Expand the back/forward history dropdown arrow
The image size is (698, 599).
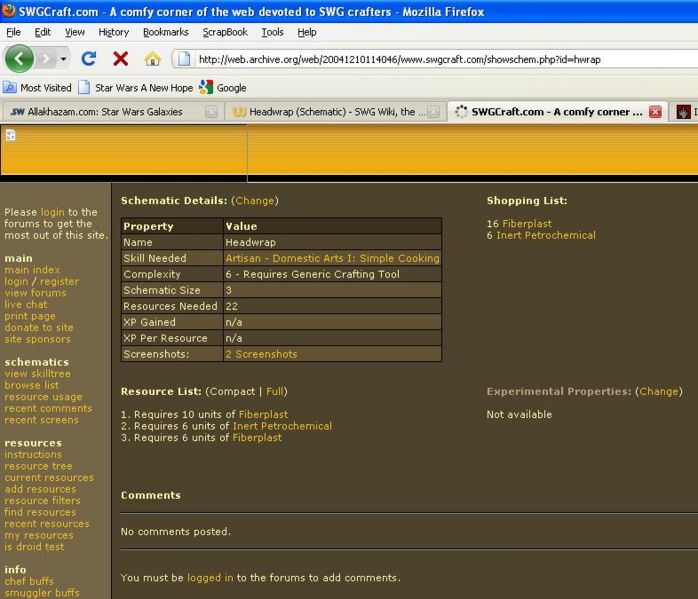click(x=65, y=59)
